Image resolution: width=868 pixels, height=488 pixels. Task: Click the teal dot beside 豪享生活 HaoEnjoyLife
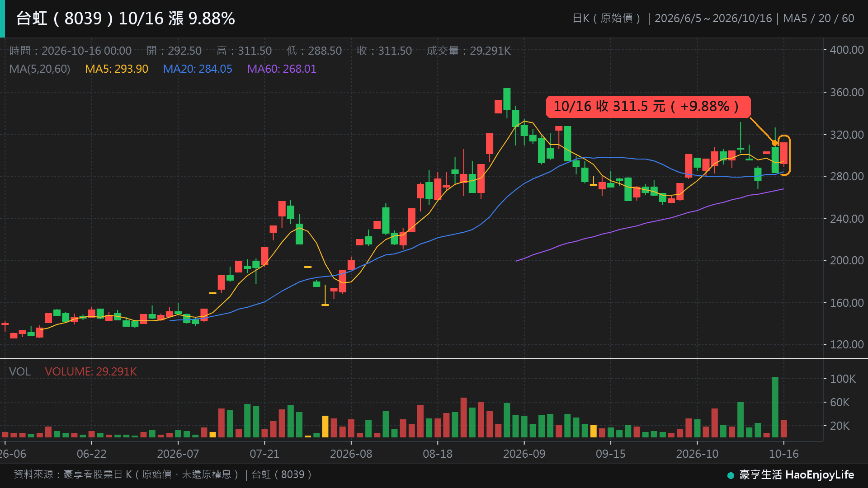pyautogui.click(x=731, y=475)
